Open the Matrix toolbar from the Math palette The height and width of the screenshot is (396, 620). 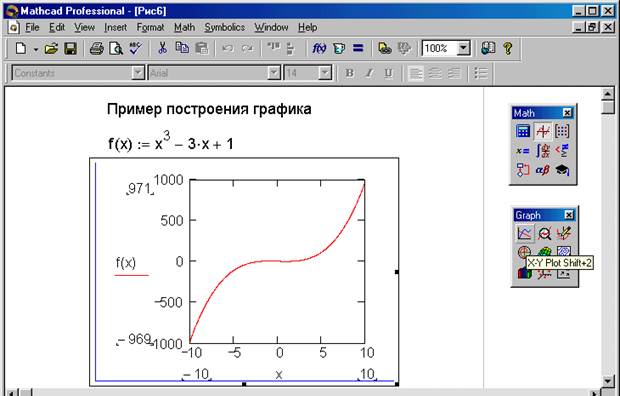pos(562,131)
